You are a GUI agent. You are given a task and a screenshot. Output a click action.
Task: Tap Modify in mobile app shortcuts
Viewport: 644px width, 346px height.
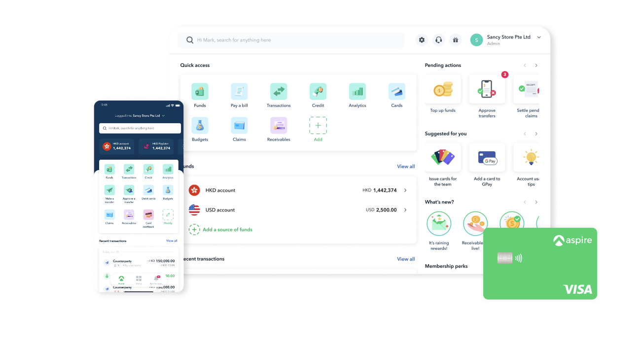(x=168, y=217)
